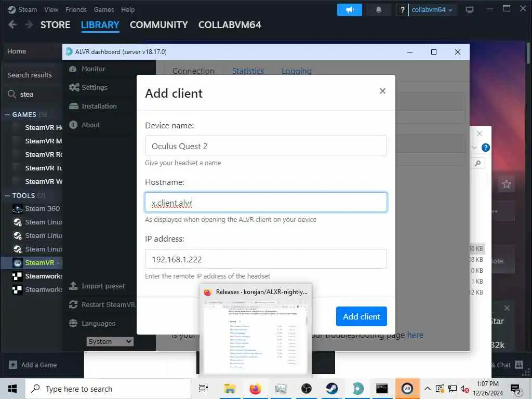Screen dimensions: 532x399
Task: Open the Friends menu in Steam
Action: pos(76,9)
